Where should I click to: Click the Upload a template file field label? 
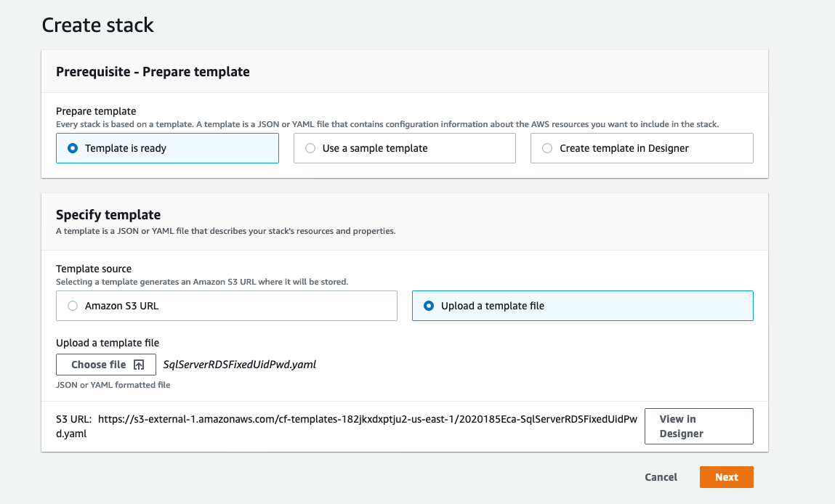pos(108,342)
